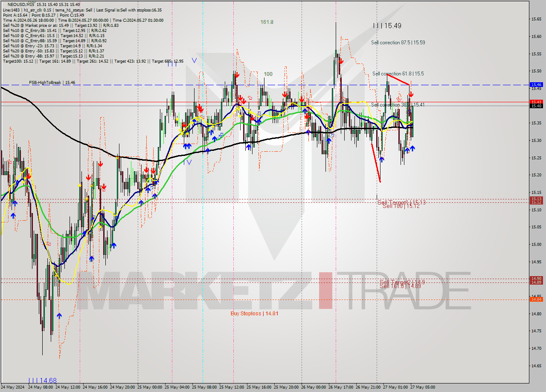Click the red 15.41 price tag
Screen dimensions: 546x392
(x=536, y=102)
